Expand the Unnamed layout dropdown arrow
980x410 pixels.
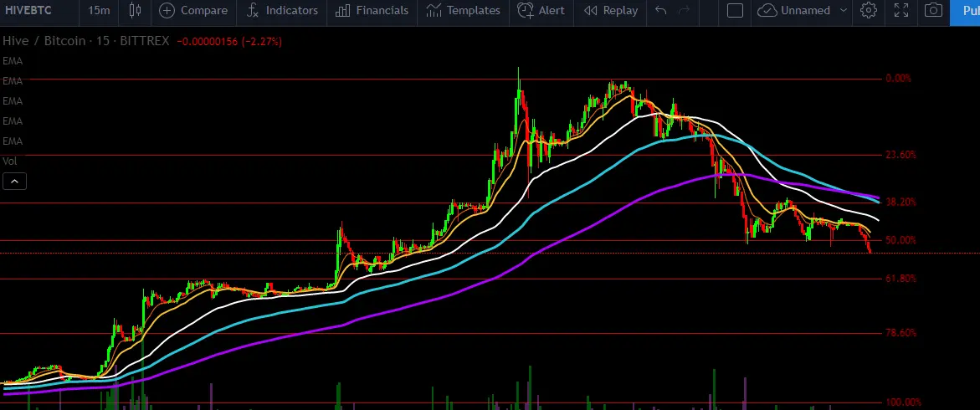843,11
